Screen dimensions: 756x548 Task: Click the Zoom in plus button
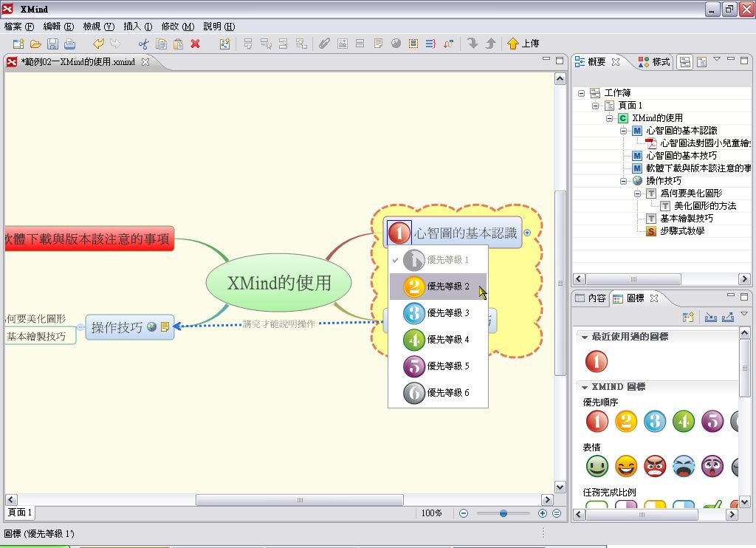[x=543, y=513]
